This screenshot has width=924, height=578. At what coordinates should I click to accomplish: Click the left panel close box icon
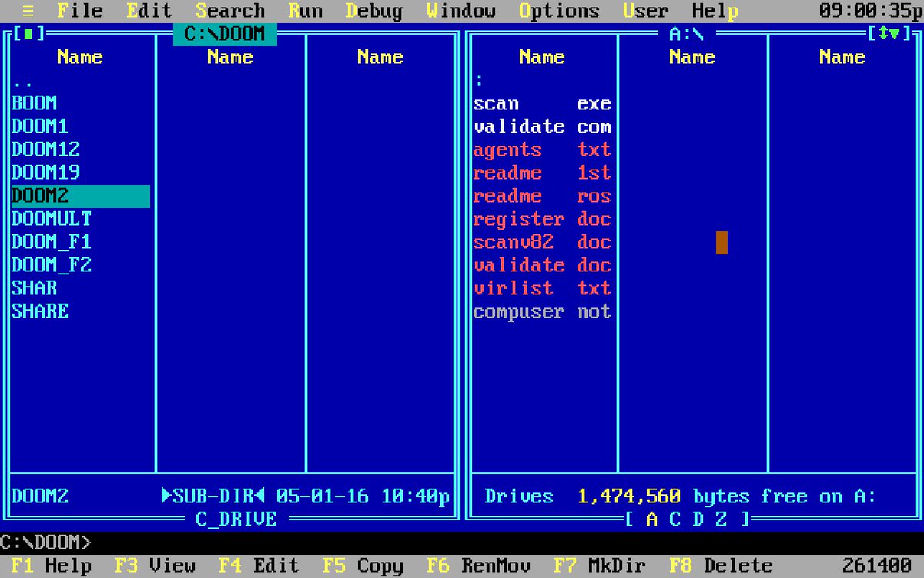28,34
